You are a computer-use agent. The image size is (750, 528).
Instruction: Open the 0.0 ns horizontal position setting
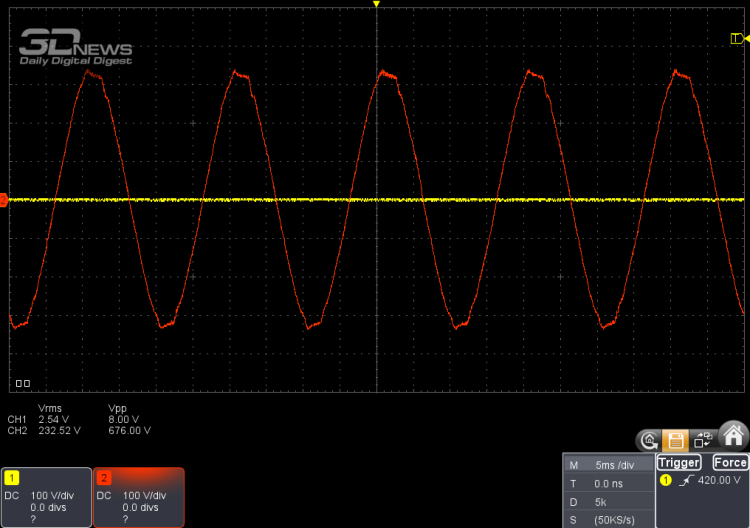tap(608, 482)
